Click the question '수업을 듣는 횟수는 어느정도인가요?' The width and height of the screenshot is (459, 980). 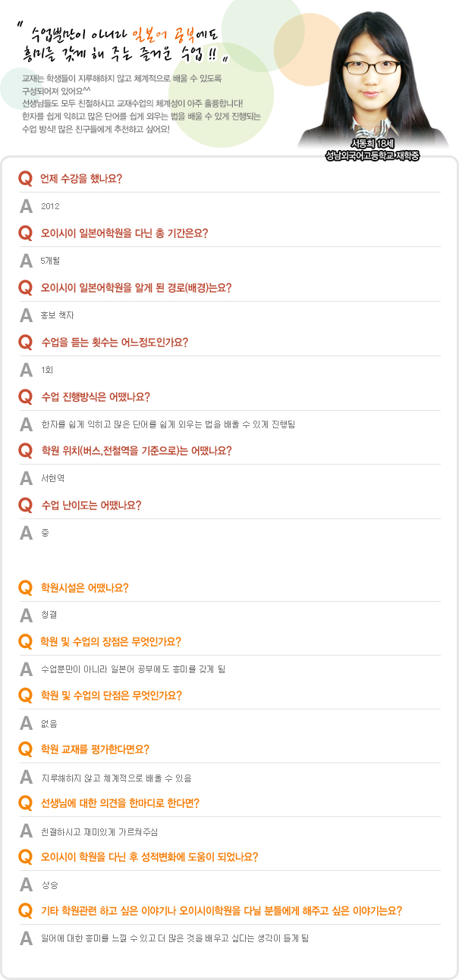click(x=115, y=342)
